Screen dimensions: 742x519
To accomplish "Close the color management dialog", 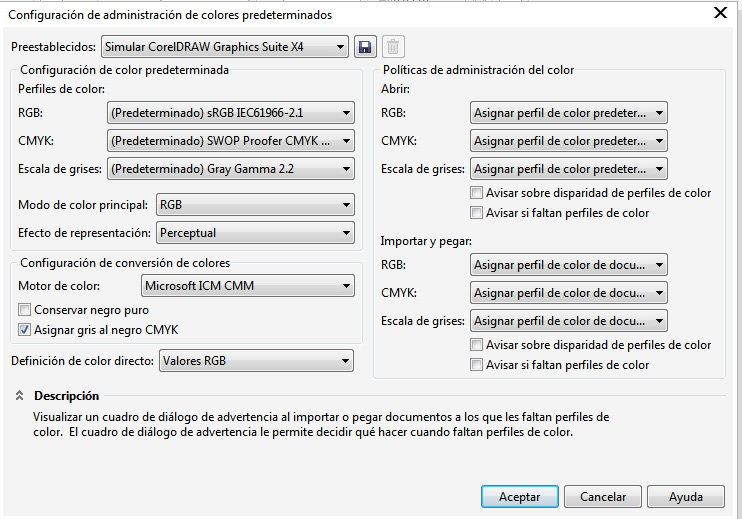I will [x=719, y=13].
